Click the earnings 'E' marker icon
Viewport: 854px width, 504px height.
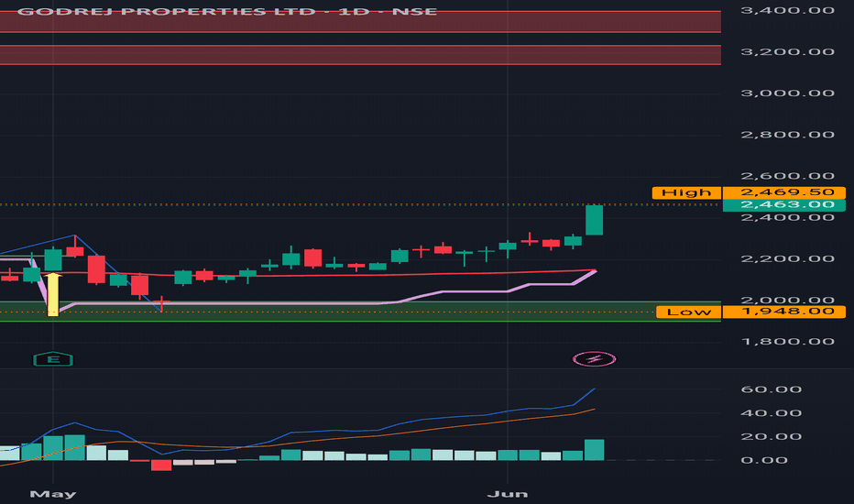tap(53, 359)
